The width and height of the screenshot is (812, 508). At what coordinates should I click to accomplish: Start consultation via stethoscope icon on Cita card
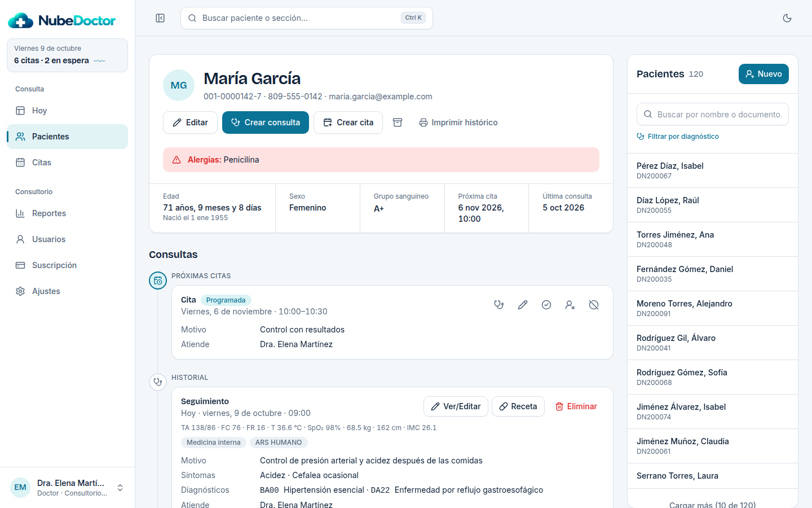pyautogui.click(x=499, y=305)
